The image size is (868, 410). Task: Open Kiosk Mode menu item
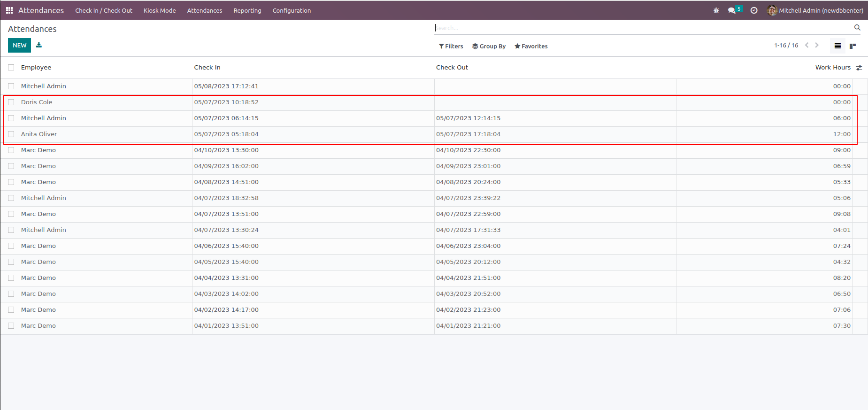point(160,10)
